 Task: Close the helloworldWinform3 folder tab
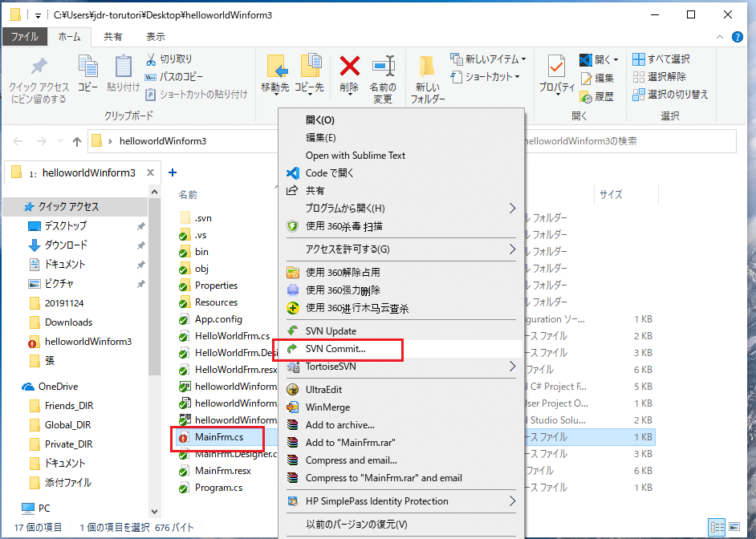150,172
